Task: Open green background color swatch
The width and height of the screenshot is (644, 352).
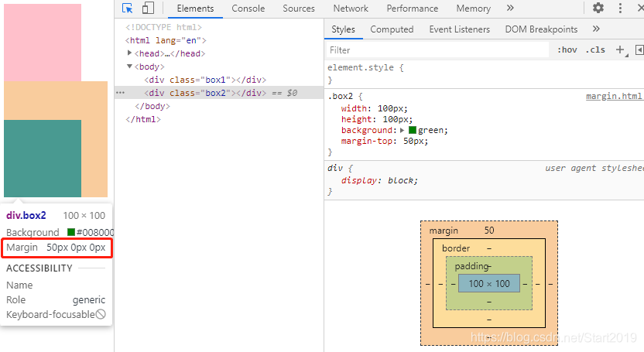Action: pyautogui.click(x=413, y=130)
